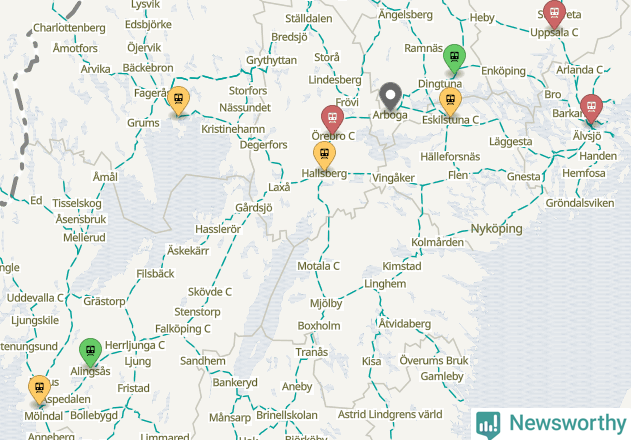Select the red train marker at Örebro C
This screenshot has width=631, height=440.
point(332,119)
